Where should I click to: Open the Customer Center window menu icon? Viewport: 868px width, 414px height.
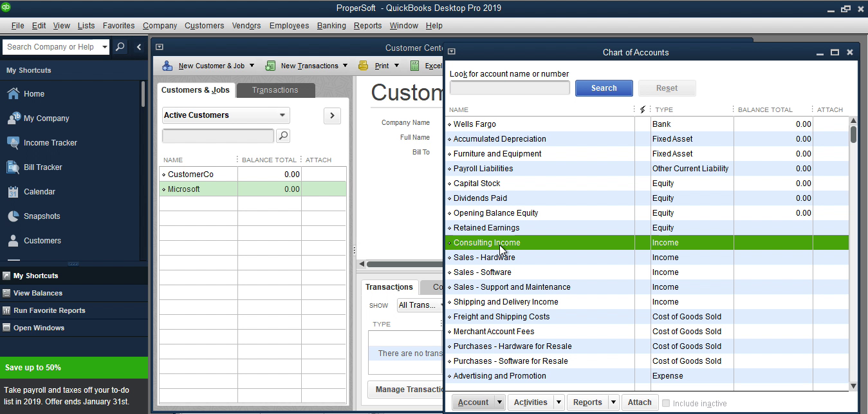[159, 47]
